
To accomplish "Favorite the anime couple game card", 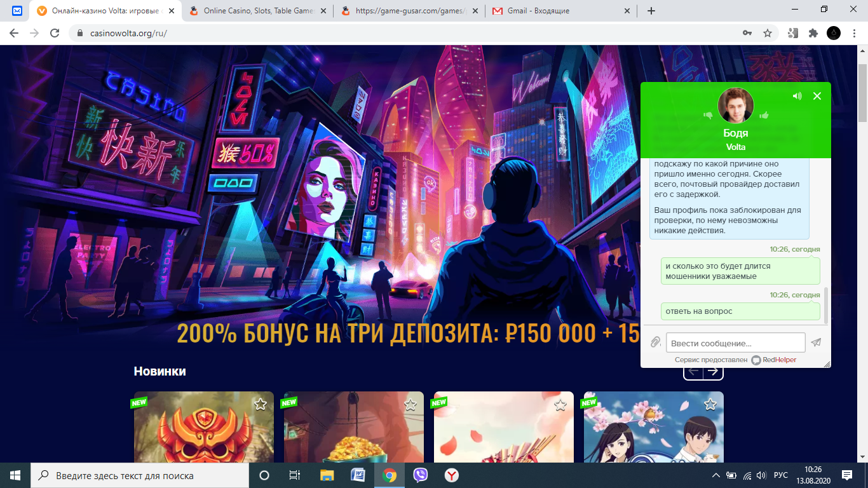I will coord(710,404).
